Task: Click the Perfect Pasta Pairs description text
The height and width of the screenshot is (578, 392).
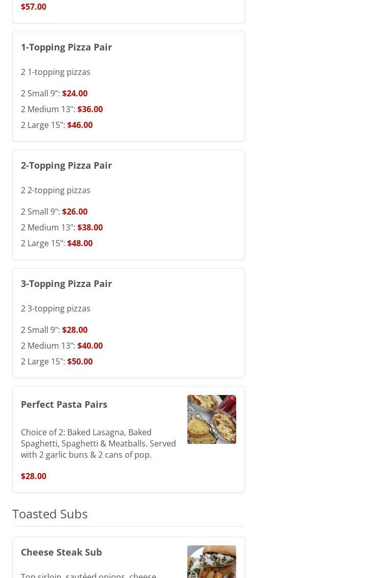Action: pos(98,443)
